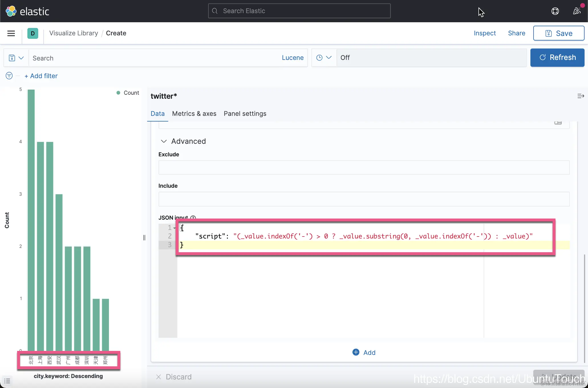Image resolution: width=588 pixels, height=388 pixels.
Task: Click the Elastic logo icon
Action: pyautogui.click(x=11, y=11)
